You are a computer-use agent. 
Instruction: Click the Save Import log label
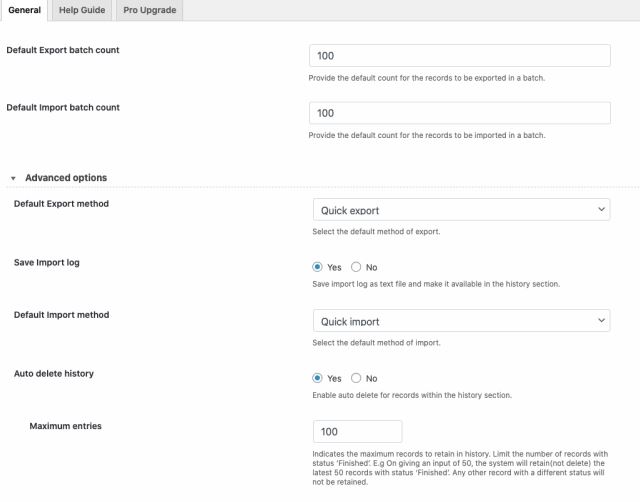point(47,263)
